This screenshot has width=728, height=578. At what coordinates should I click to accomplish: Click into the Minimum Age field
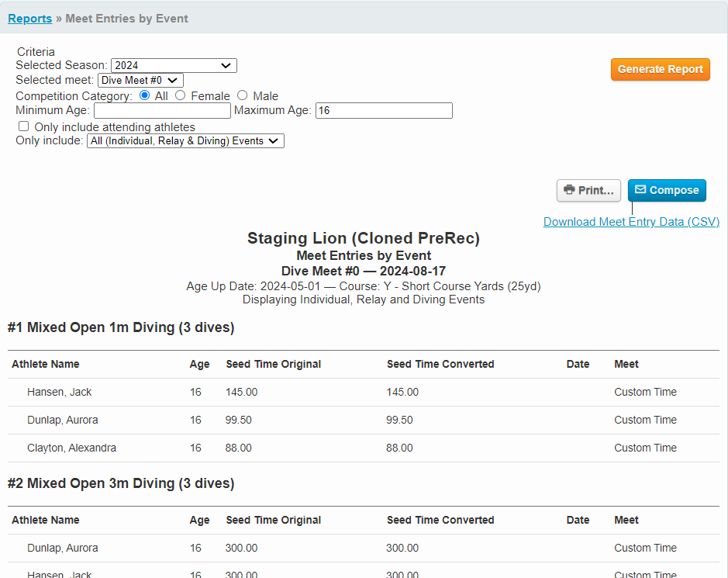click(162, 111)
